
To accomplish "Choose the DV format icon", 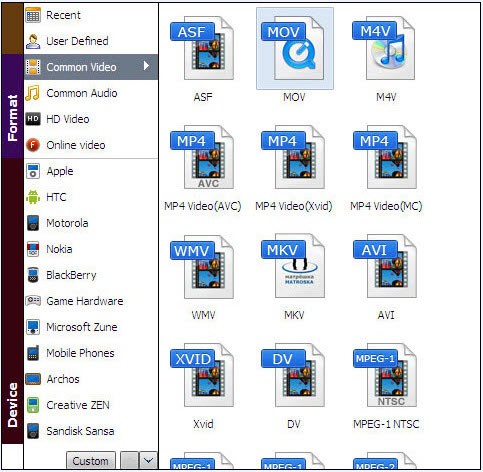I will coord(293,375).
